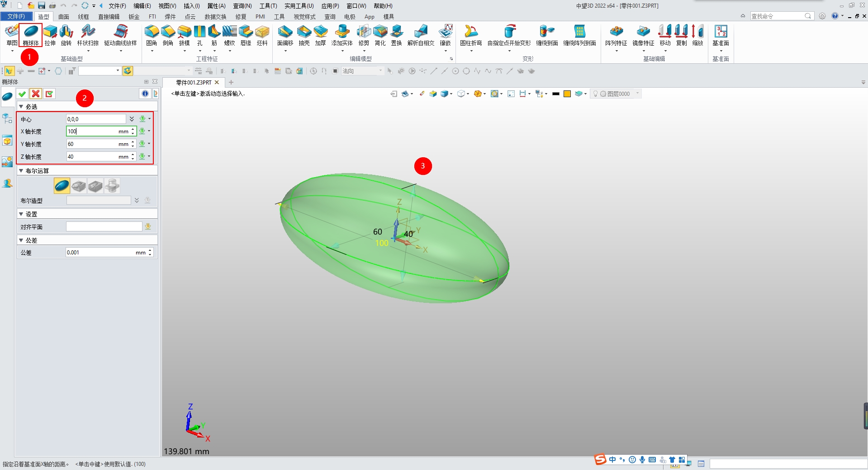Screen dimensions: 868x470
Task: Choose the intersect Boolean operation
Action: 112,186
